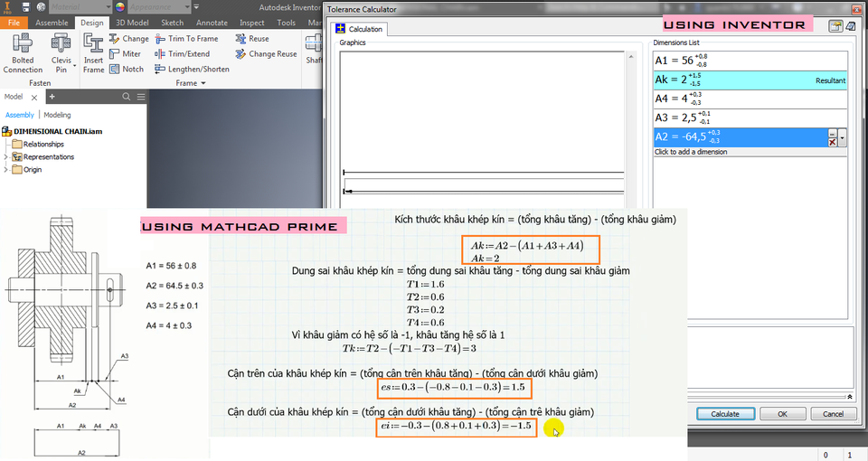Expand the Representations tree node
The height and width of the screenshot is (461, 868).
(x=7, y=157)
